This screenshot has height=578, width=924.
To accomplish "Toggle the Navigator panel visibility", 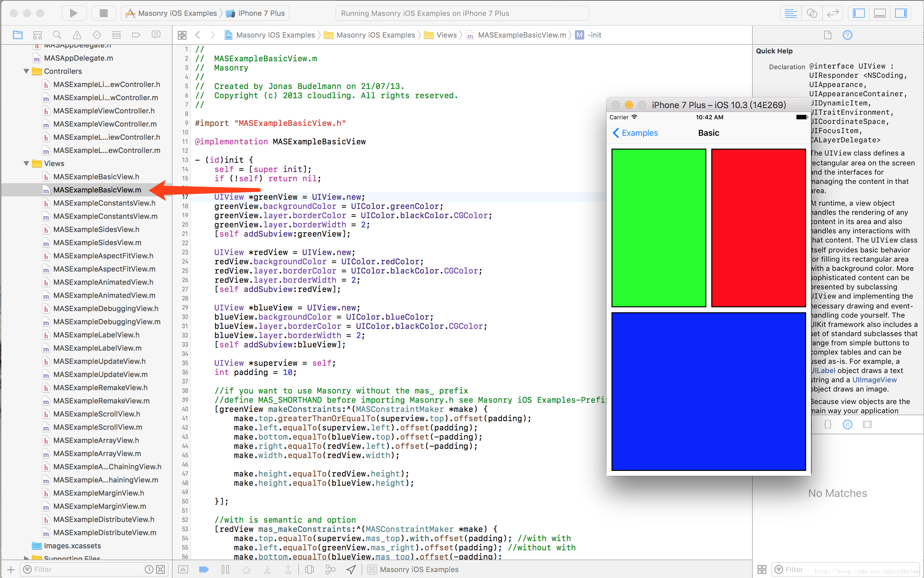I will [859, 14].
